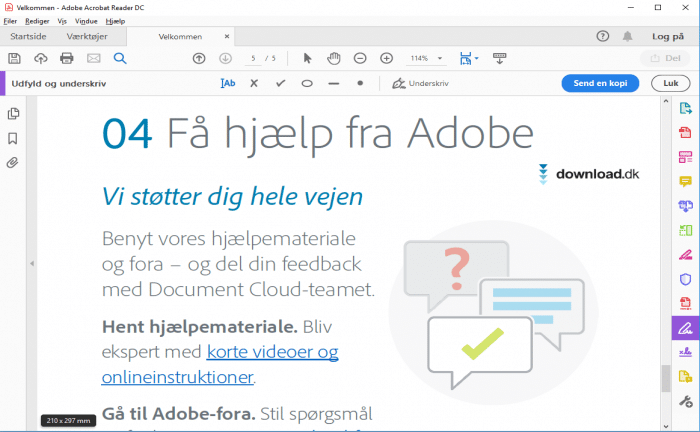Open the Protect shield tool in right sidebar
Image resolution: width=700 pixels, height=432 pixels.
pos(686,279)
